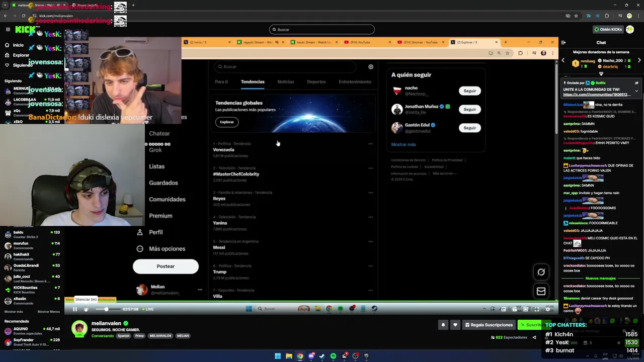Open AQUINO in Recomendado list
The height and width of the screenshot is (362, 644).
click(32, 331)
